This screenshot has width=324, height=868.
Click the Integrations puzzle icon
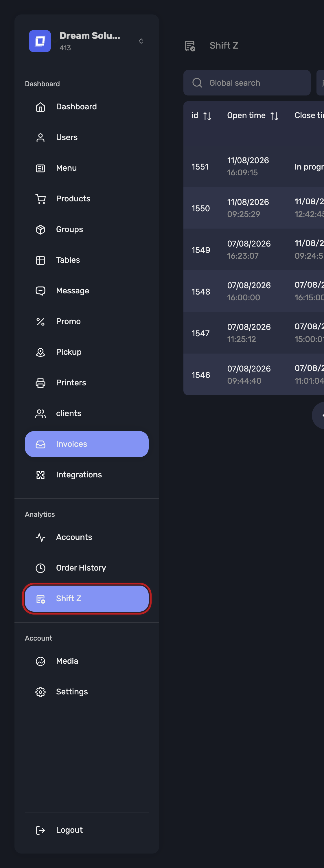point(41,475)
